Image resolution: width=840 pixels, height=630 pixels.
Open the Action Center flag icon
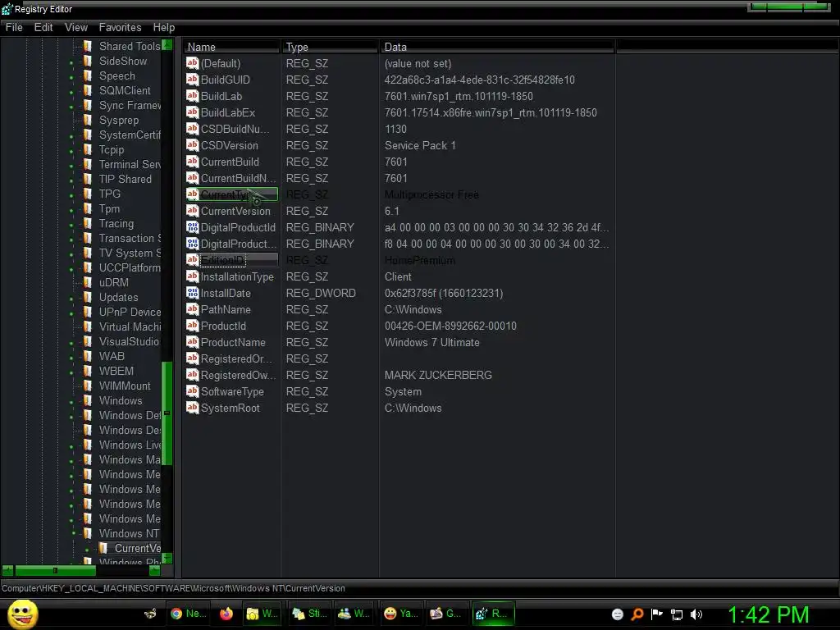click(657, 614)
